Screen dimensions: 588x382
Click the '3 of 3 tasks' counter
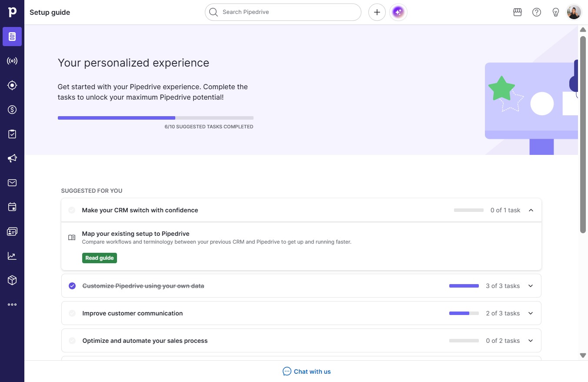click(x=503, y=286)
